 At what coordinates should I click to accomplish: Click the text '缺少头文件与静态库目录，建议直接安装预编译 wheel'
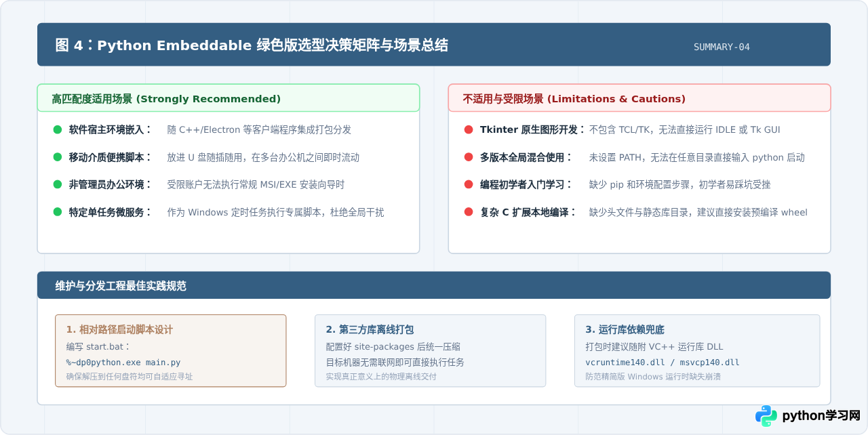tap(698, 212)
